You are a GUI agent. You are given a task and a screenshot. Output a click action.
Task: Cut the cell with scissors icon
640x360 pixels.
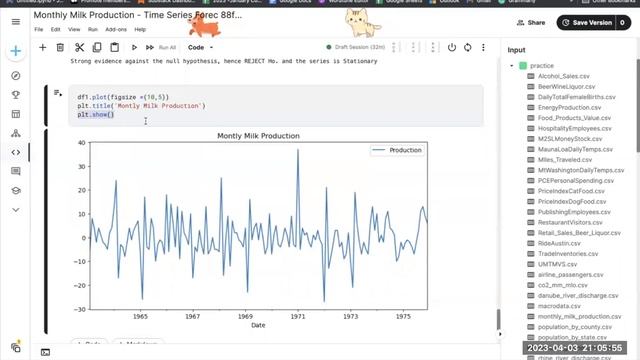point(79,47)
